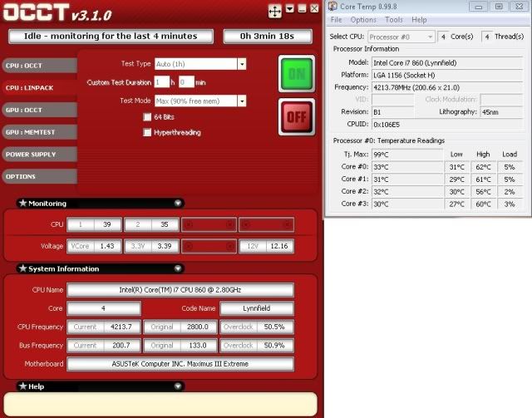Open the Test Mode dropdown
Image resolution: width=532 pixels, height=418 pixels.
[241, 101]
